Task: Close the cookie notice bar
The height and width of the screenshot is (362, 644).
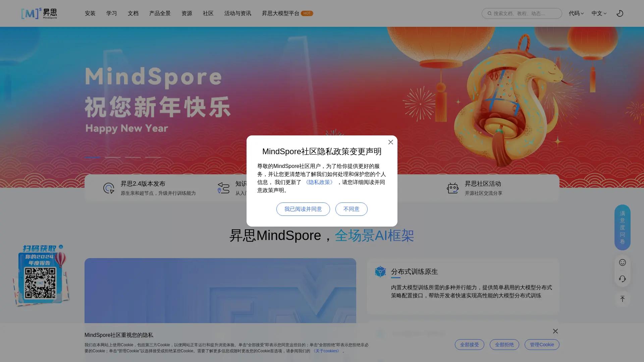Action: 555,331
